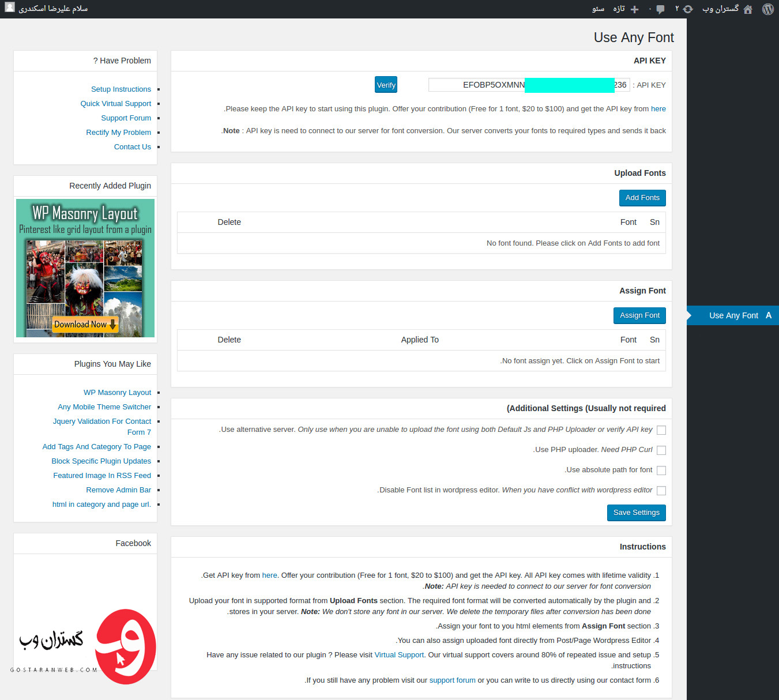Image resolution: width=779 pixels, height=700 pixels.
Task: Open Virtual Support link in Instructions
Action: 399,655
